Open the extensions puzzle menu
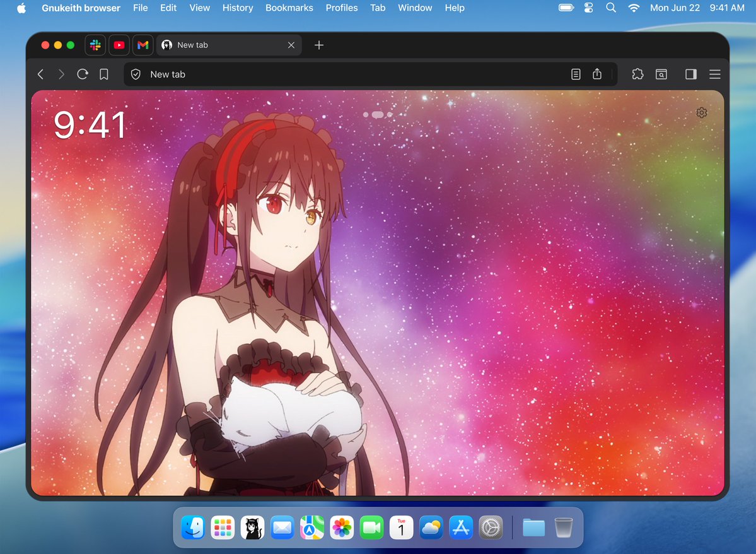Viewport: 756px width, 554px height. [637, 74]
